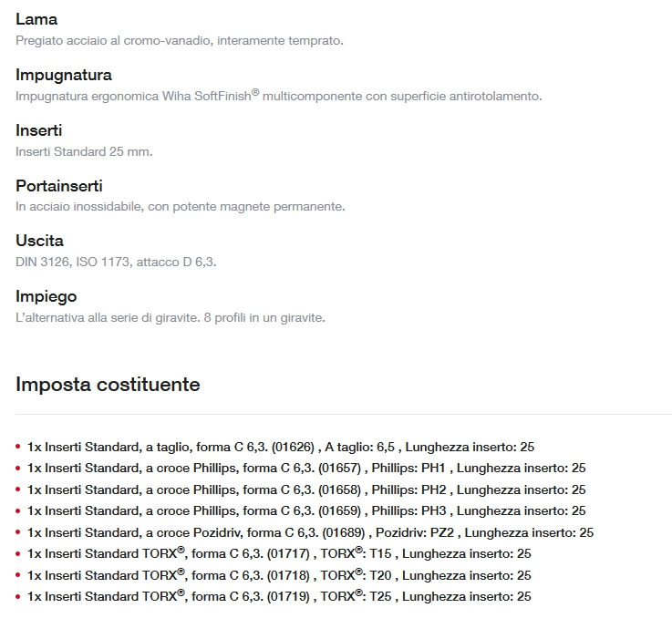The image size is (672, 639).
Task: Select the slotted insert 01626 list item
Action: [x=280, y=447]
